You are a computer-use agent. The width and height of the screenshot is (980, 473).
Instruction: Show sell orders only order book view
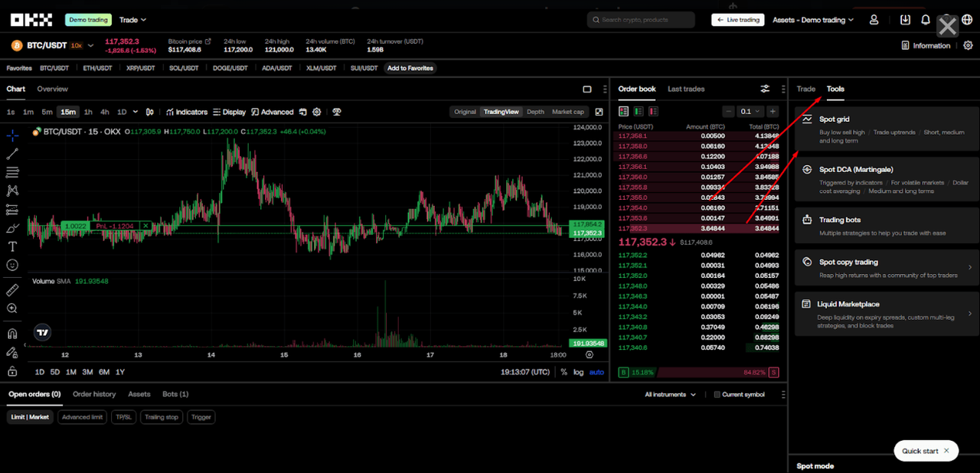[x=652, y=112]
